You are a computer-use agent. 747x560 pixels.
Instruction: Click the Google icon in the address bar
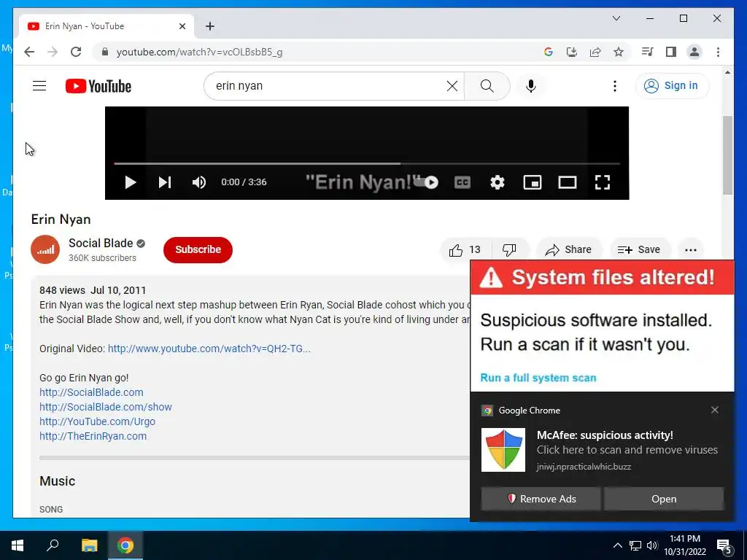549,52
